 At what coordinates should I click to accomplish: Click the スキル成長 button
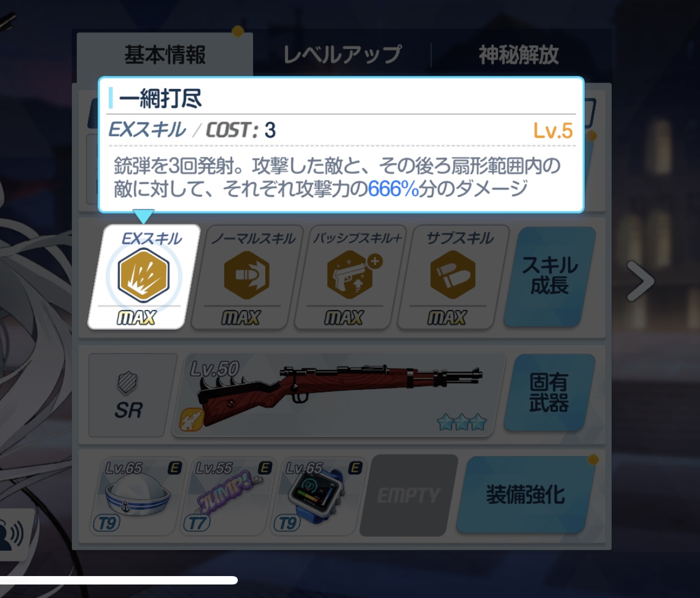(x=550, y=276)
